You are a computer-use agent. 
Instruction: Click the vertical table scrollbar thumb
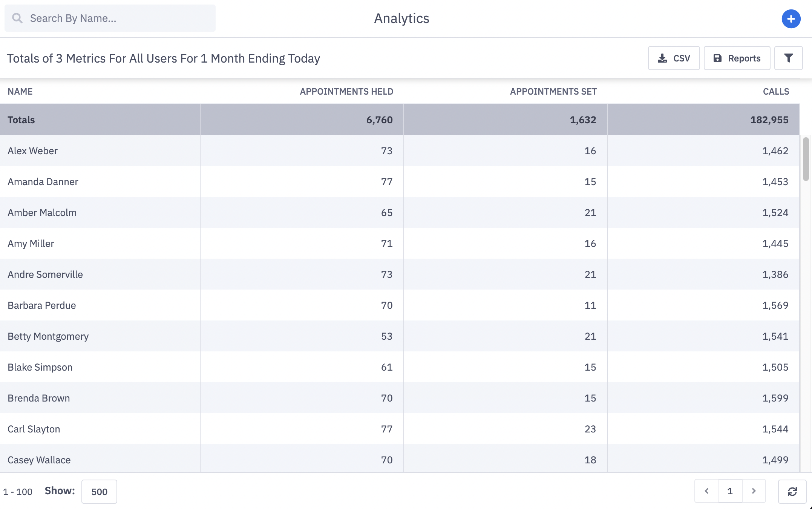806,159
